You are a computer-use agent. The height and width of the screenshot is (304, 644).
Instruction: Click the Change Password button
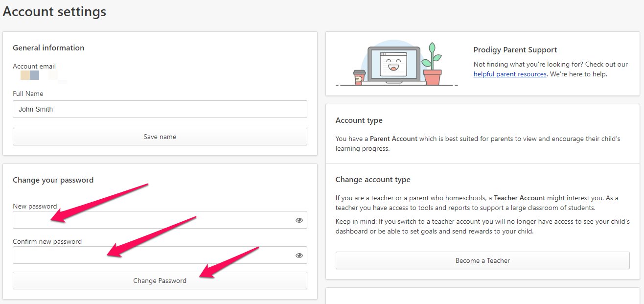(x=160, y=280)
